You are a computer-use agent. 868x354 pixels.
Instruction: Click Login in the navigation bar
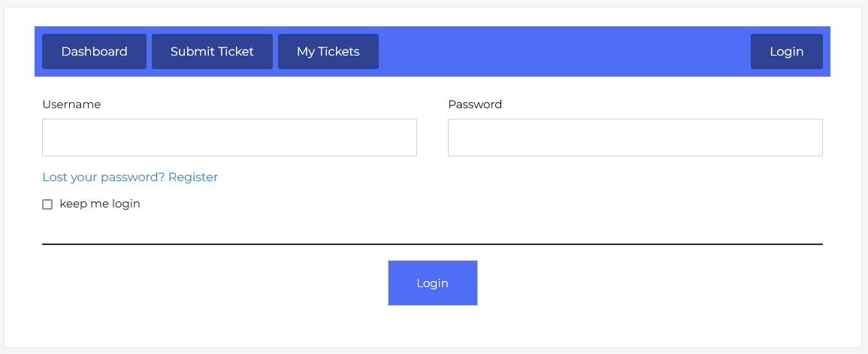pos(786,52)
